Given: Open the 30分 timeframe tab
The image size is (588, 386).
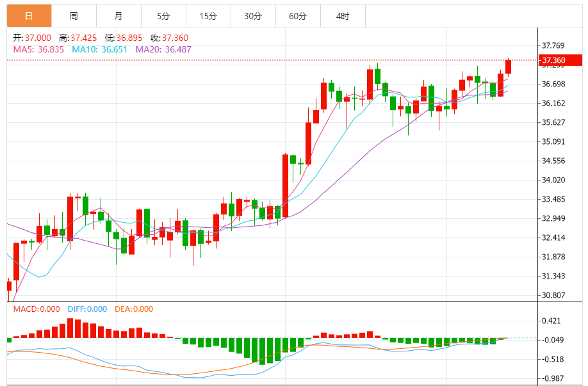Looking at the screenshot, I should pyautogui.click(x=253, y=16).
